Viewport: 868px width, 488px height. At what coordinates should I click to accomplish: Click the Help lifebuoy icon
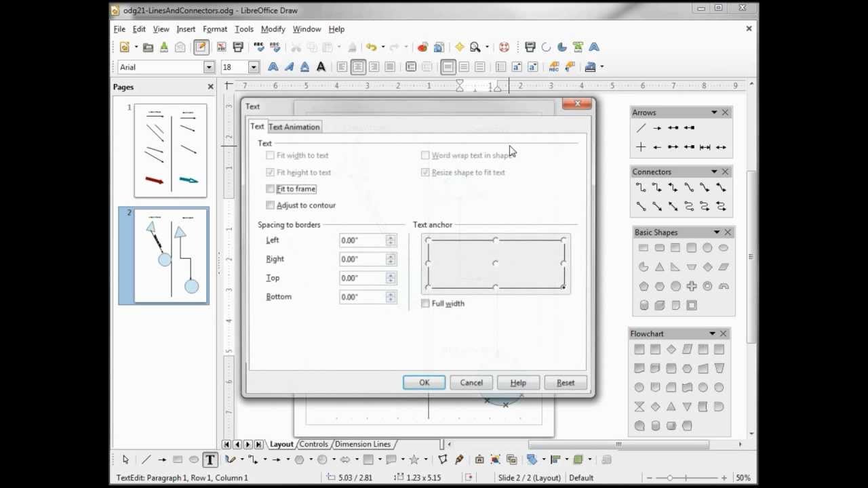(504, 47)
